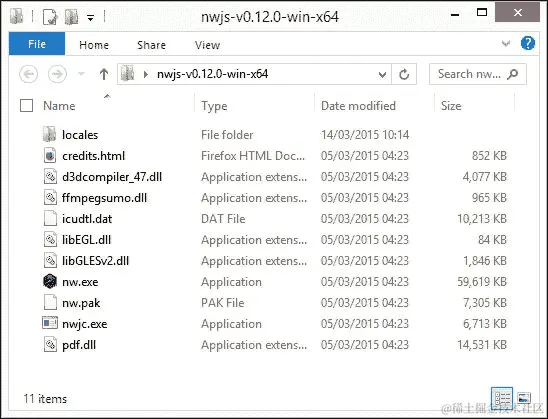Sort files by the Size column header
Image resolution: width=548 pixels, height=419 pixels.
451,106
